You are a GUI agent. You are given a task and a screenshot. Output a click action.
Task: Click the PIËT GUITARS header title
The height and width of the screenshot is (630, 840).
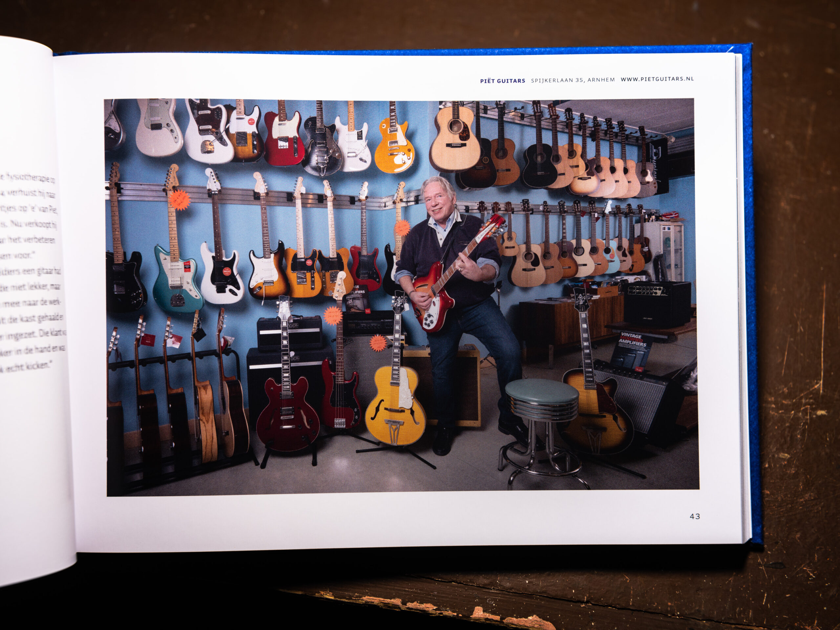[502, 80]
